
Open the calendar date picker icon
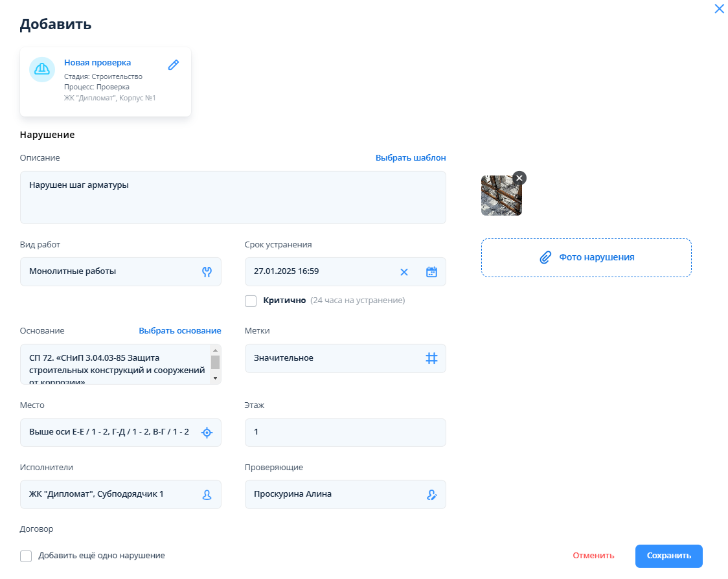click(x=431, y=272)
